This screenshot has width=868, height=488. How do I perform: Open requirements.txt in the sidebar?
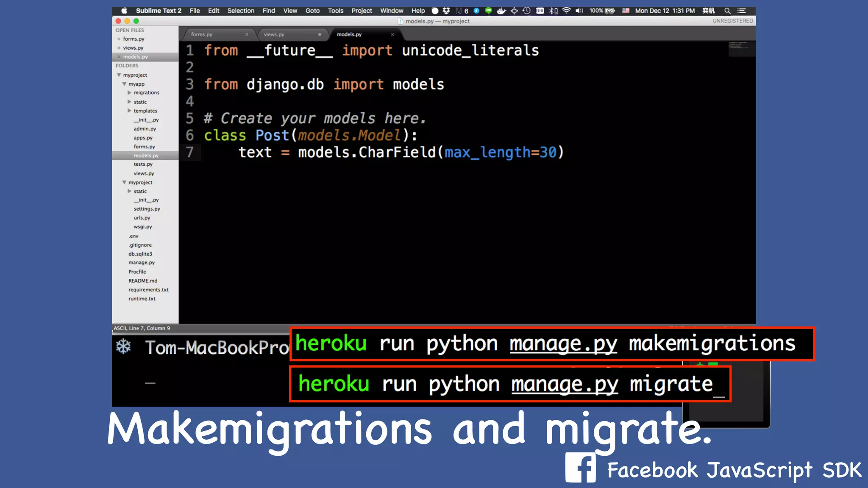click(x=149, y=290)
